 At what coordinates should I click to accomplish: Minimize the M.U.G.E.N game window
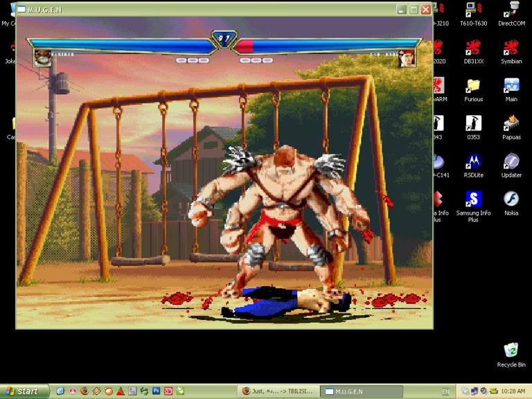(x=401, y=10)
